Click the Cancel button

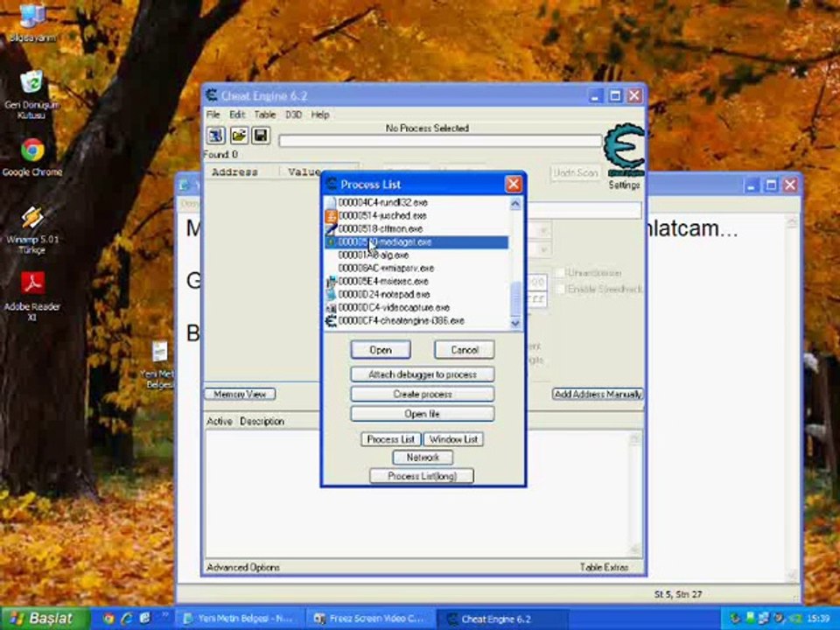click(464, 350)
